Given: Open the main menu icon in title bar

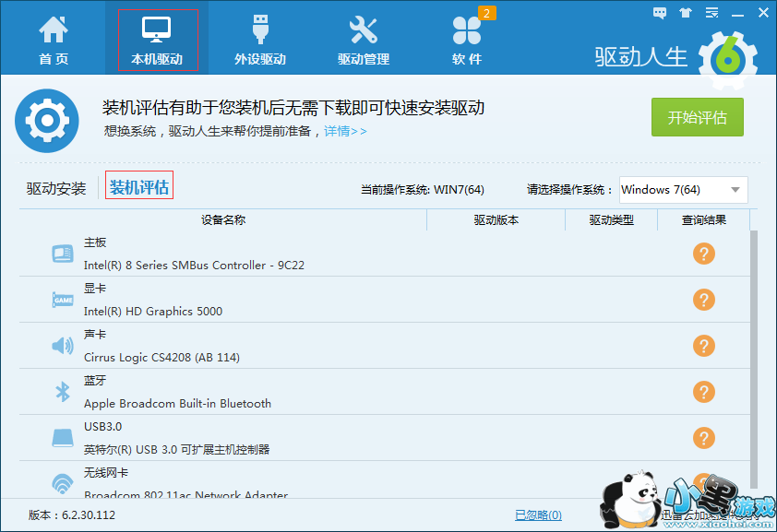Looking at the screenshot, I should click(x=711, y=13).
